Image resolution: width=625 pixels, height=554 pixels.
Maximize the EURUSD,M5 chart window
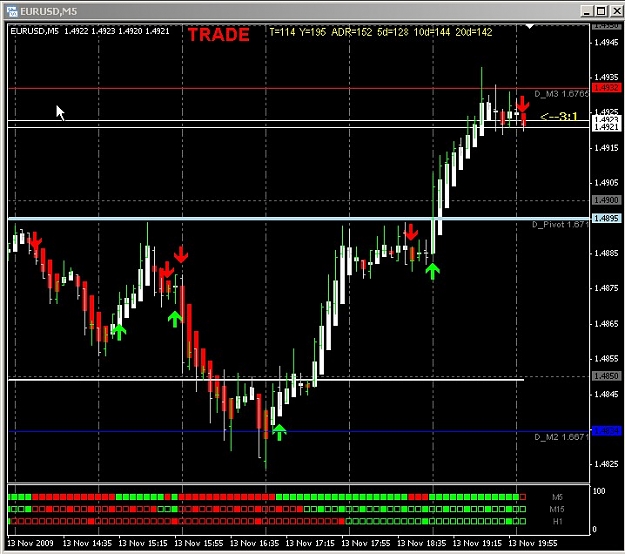[601, 11]
